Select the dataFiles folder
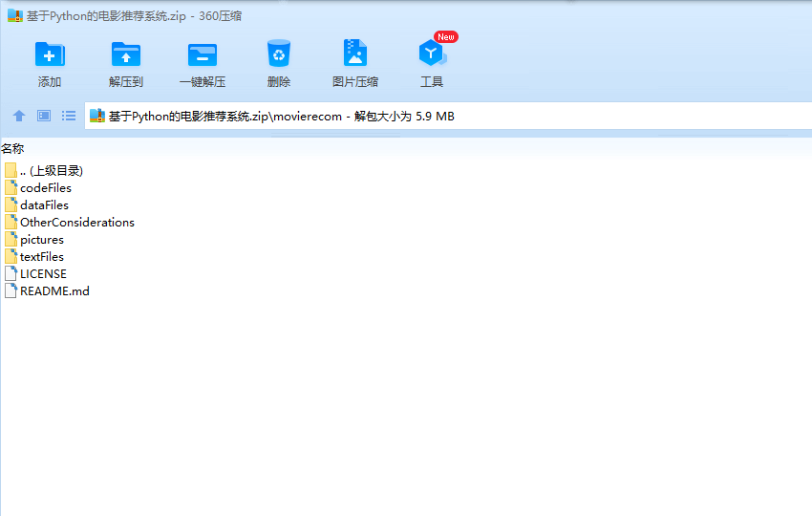Image resolution: width=812 pixels, height=516 pixels. [36, 204]
